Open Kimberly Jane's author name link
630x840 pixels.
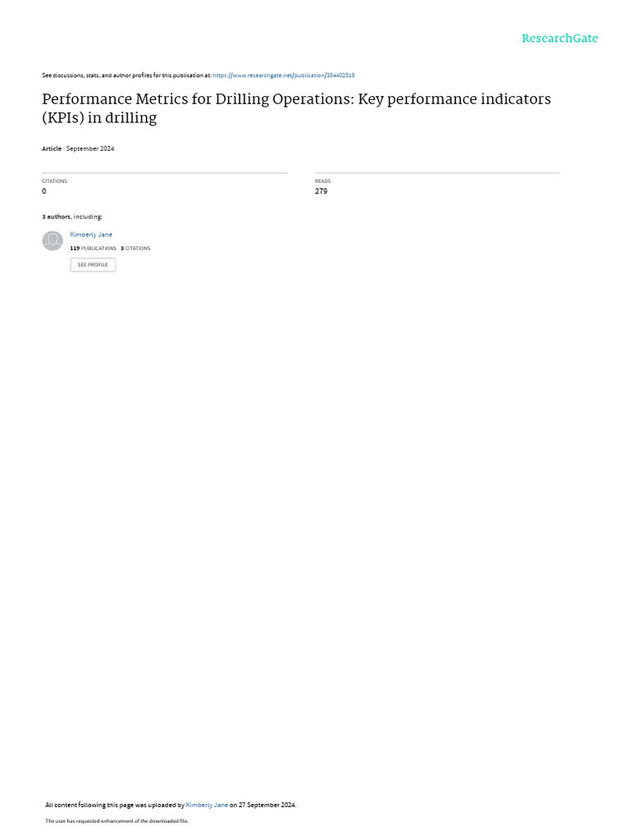point(91,235)
